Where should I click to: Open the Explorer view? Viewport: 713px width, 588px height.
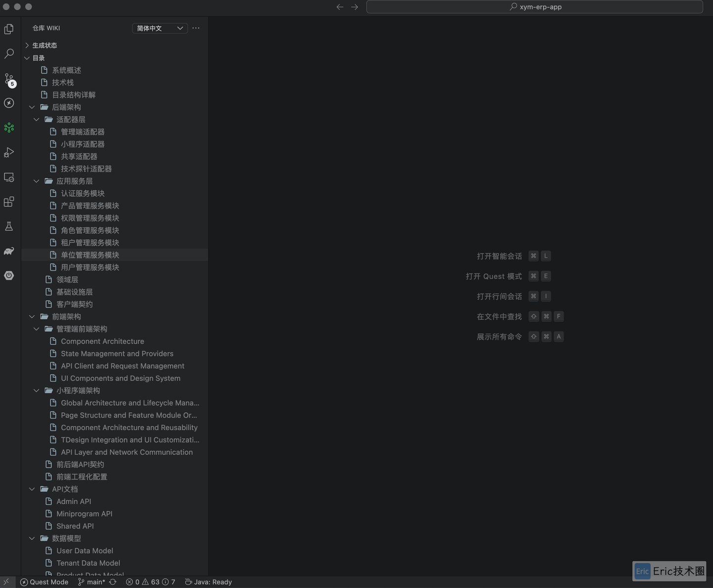click(x=9, y=29)
